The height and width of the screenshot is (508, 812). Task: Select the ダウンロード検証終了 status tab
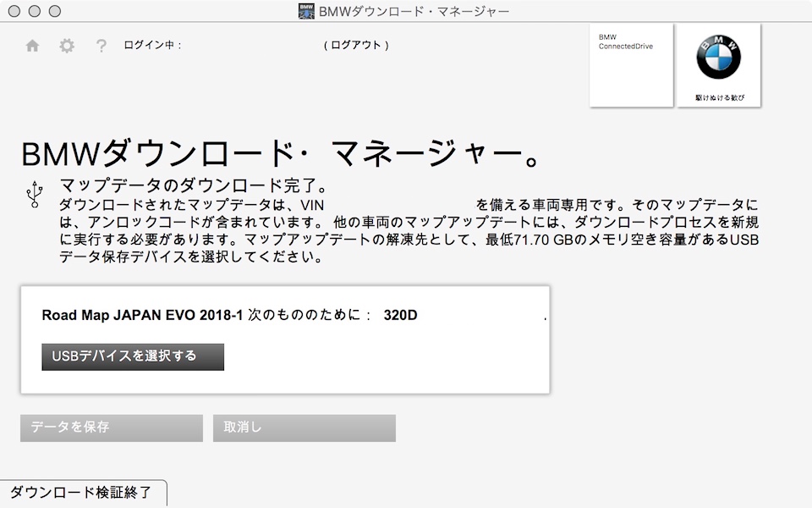(83, 493)
